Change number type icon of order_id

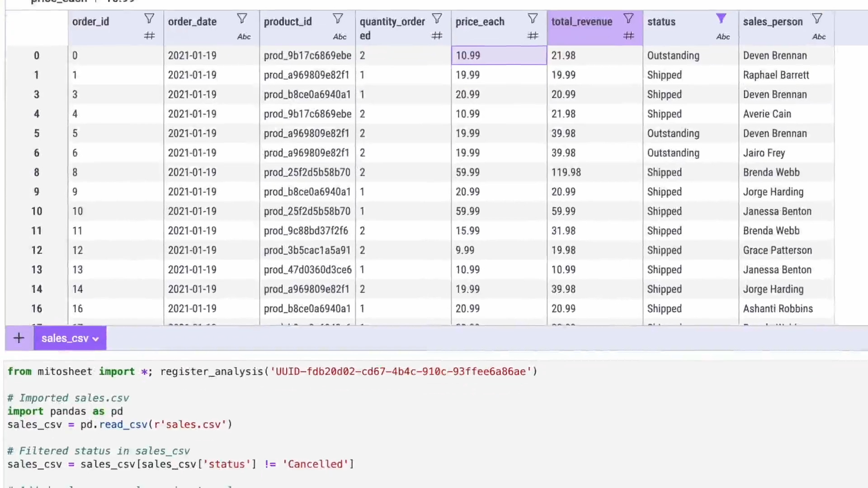tap(149, 36)
